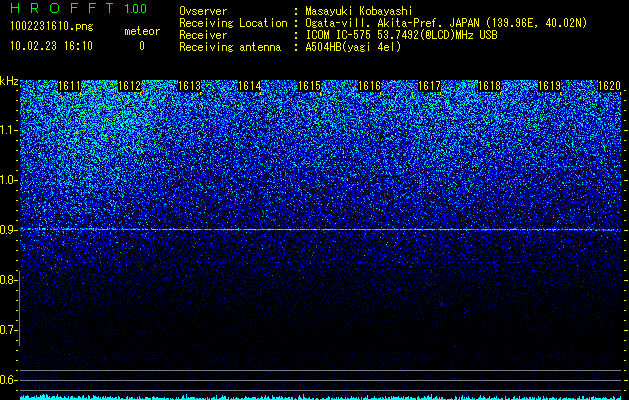Click the 0.9 kHz axis label
This screenshot has width=629, height=400.
click(x=8, y=230)
